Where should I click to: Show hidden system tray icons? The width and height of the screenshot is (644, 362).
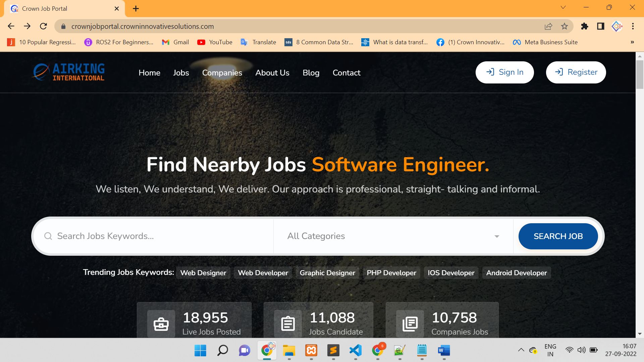[x=521, y=350]
